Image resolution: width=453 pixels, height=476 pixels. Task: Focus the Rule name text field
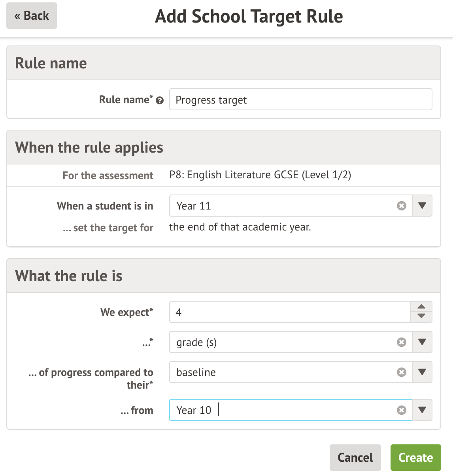point(300,100)
